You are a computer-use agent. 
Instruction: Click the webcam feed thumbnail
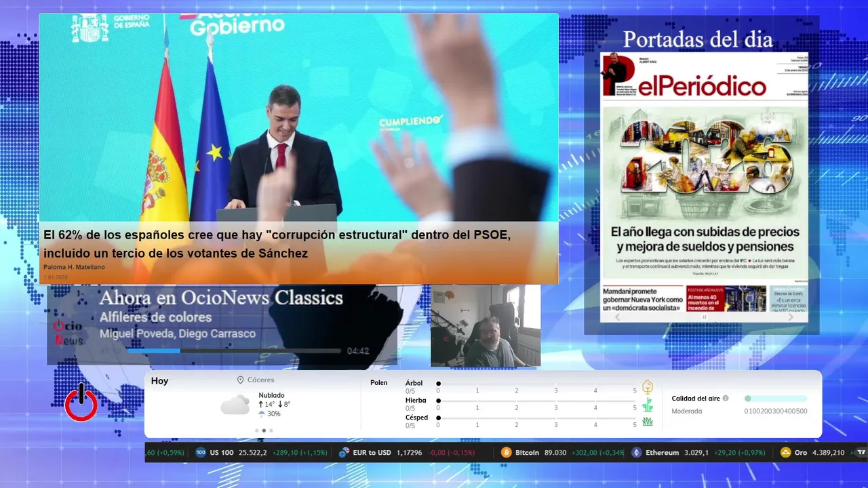[486, 326]
